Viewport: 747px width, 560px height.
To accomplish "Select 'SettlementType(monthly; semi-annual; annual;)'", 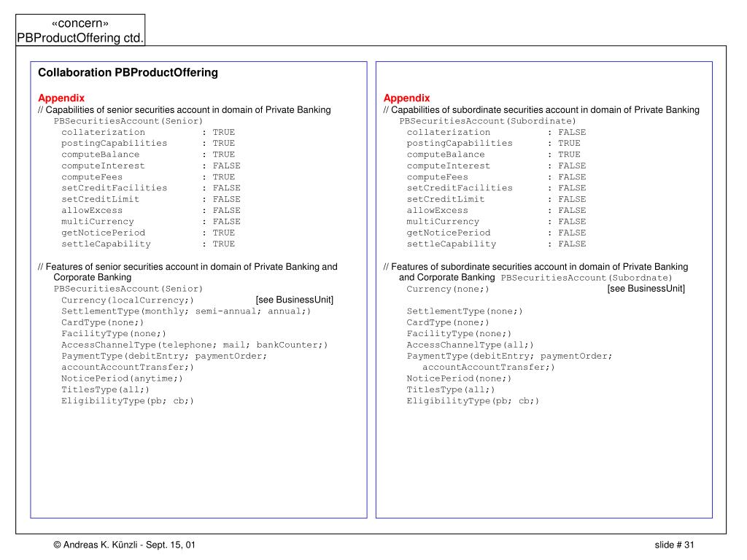I will (x=186, y=311).
